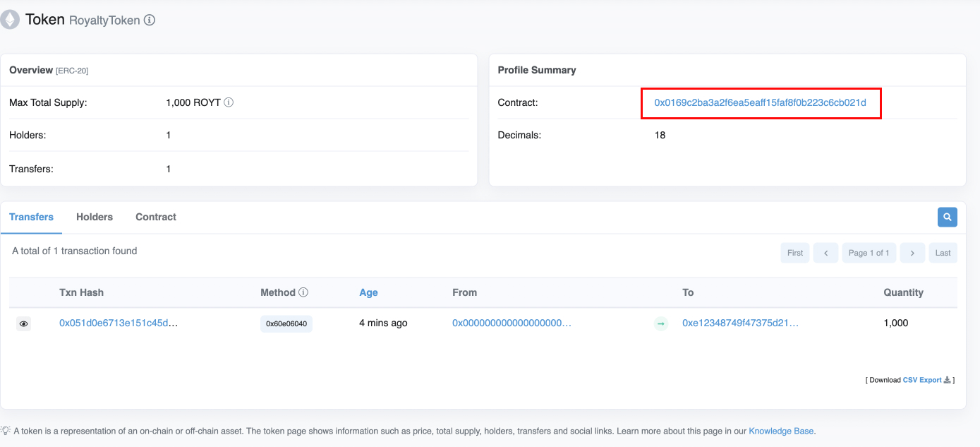Click the blue search magnifier button
The image size is (980, 447).
947,217
